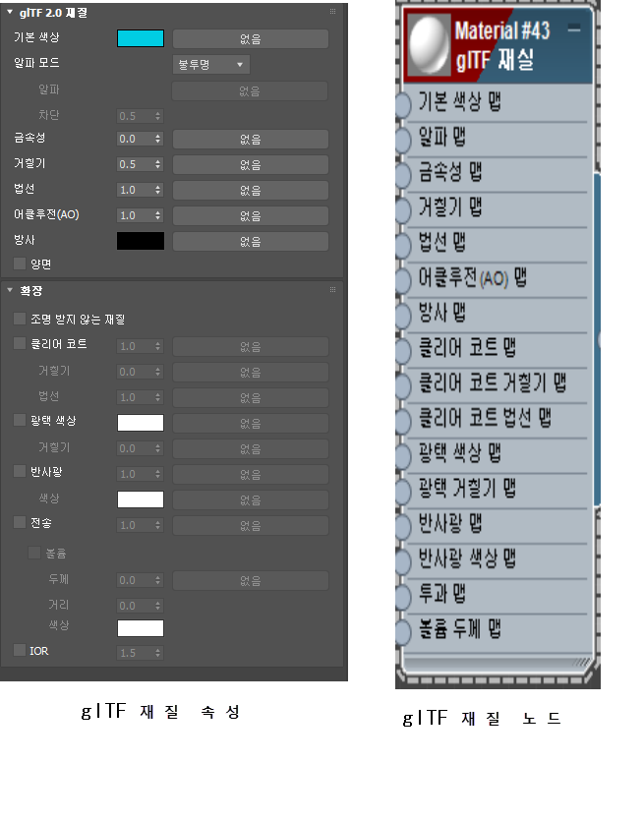Click the Material #43 sphere preview thumbnail
This screenshot has height=821, width=644.
click(x=429, y=45)
